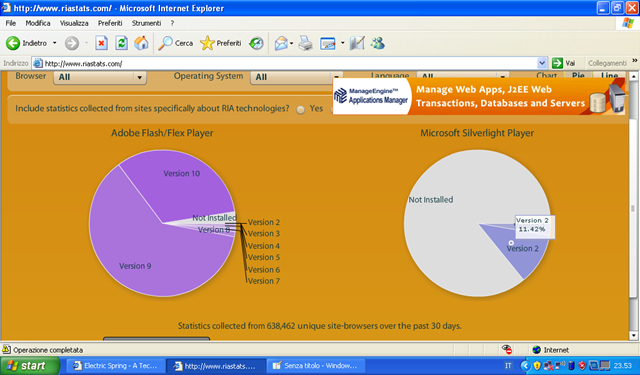This screenshot has width=640, height=375.
Task: Click the Statistics collected from 638,462 text
Action: pos(320,326)
